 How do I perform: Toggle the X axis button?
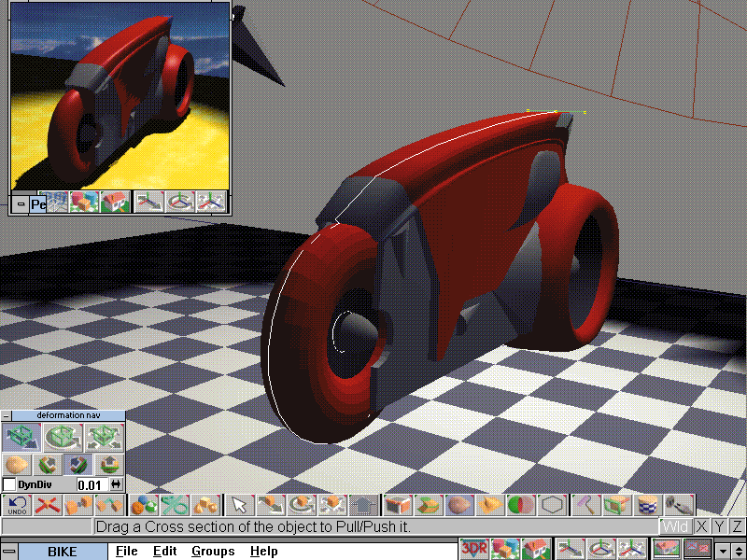(701, 527)
